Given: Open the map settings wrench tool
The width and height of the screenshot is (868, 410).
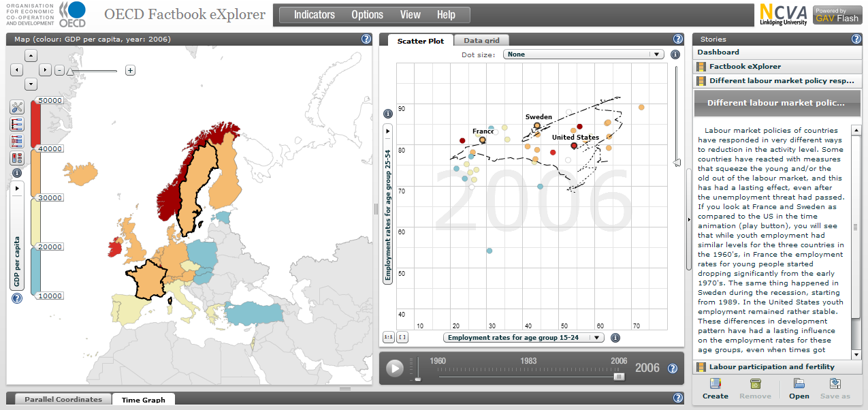Looking at the screenshot, I should pos(17,107).
